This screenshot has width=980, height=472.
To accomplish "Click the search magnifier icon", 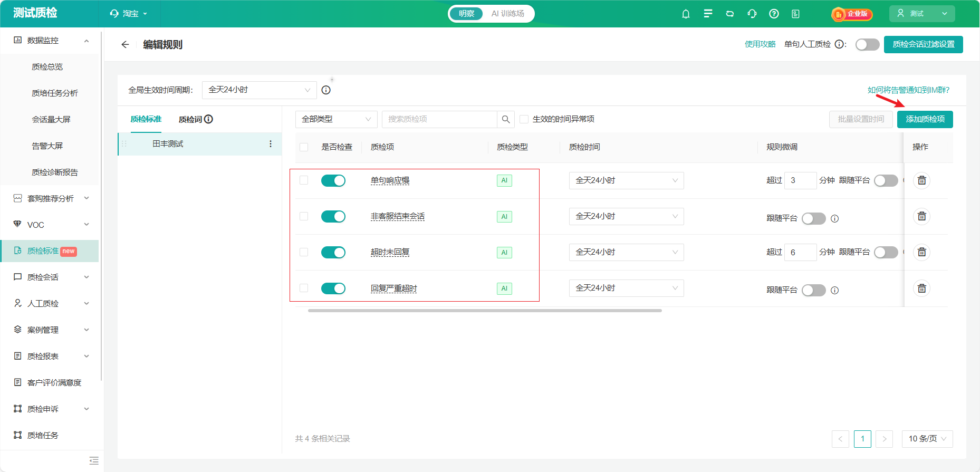I will pyautogui.click(x=506, y=119).
